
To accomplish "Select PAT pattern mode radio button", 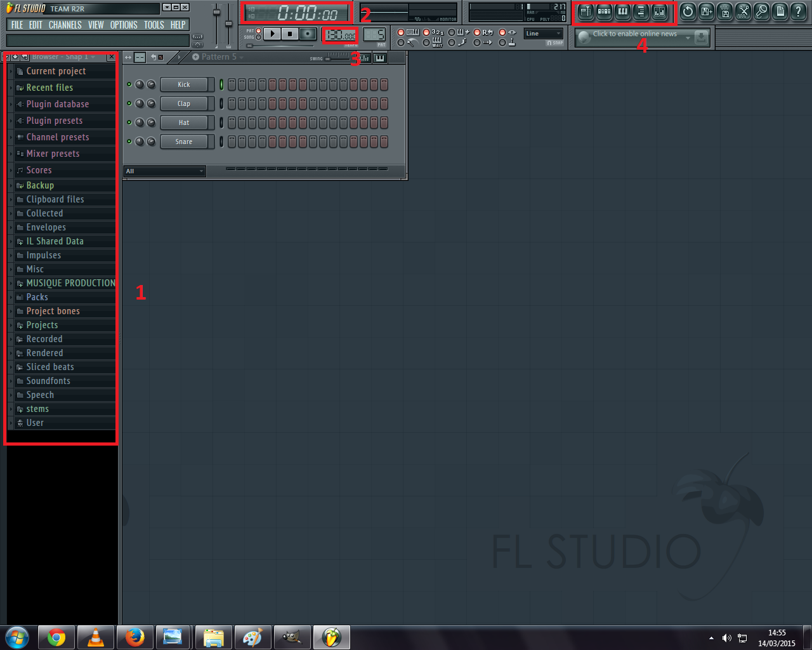I will [x=258, y=31].
